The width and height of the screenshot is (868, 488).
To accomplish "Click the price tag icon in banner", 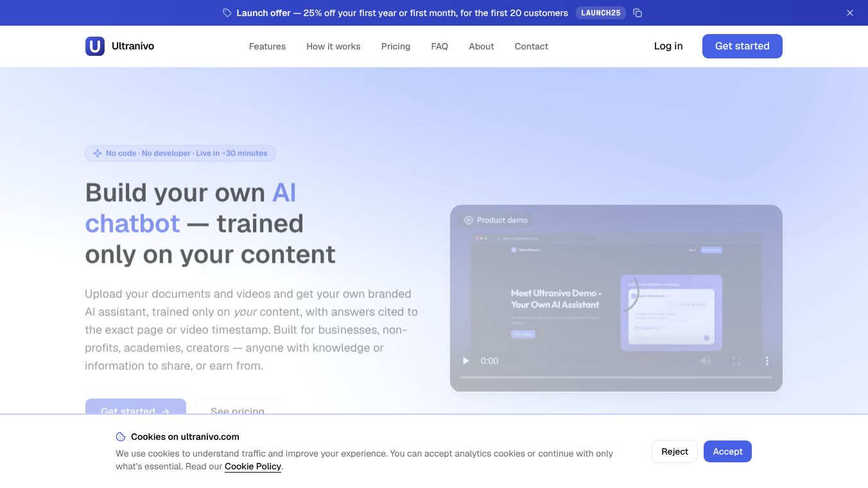I will tap(227, 13).
